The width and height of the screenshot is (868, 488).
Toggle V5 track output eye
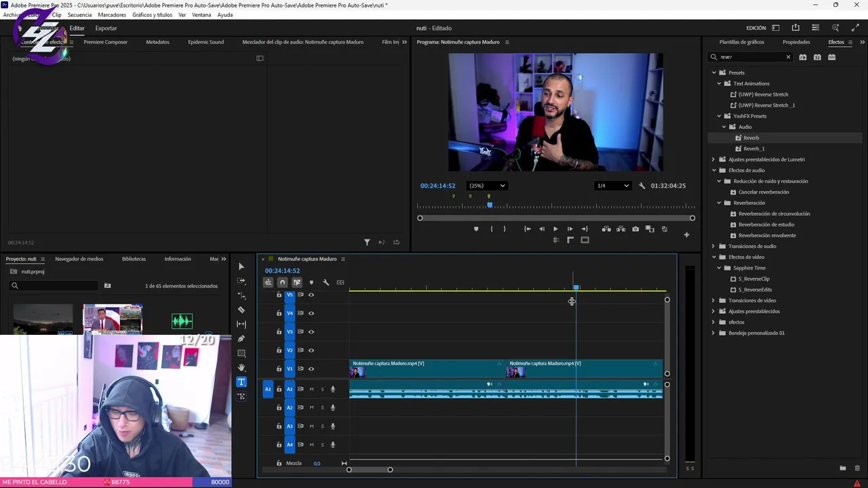[x=311, y=295]
